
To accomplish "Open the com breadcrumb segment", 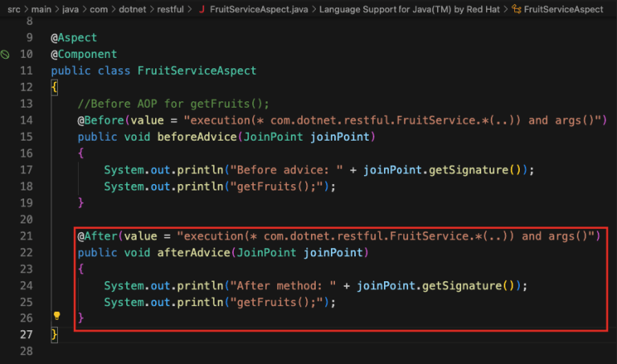I will [99, 9].
